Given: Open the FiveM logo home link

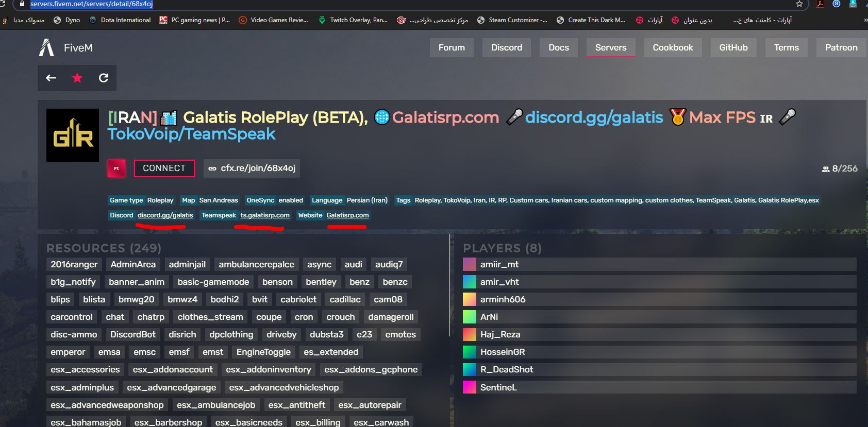Looking at the screenshot, I should 66,47.
